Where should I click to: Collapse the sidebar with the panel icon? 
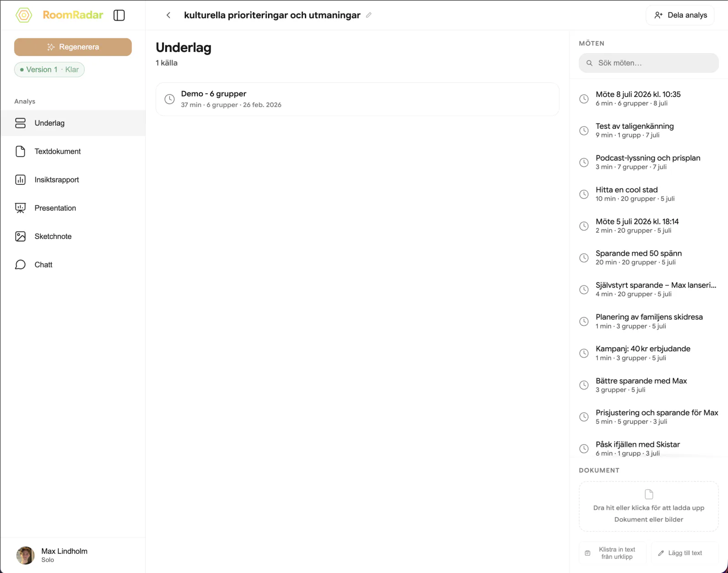coord(119,15)
